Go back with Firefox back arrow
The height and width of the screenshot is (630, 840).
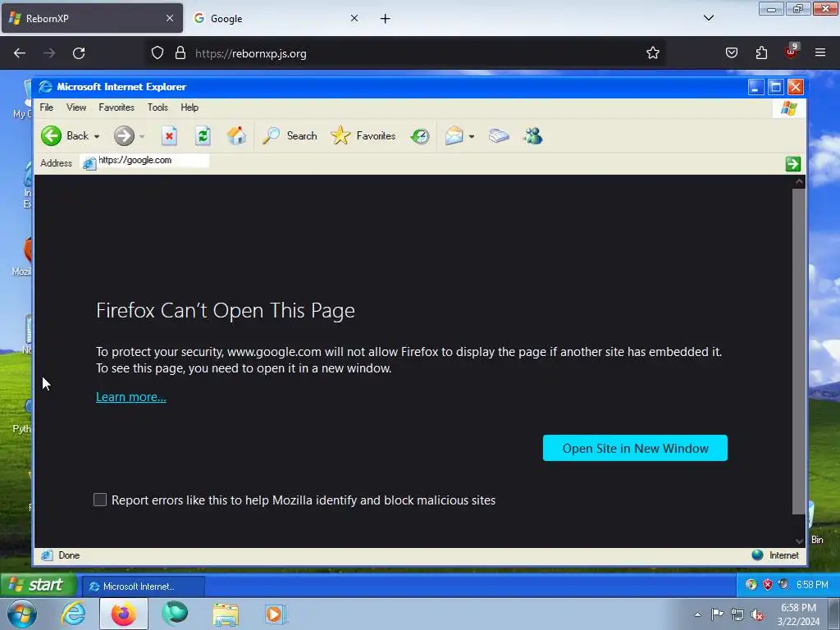20,53
